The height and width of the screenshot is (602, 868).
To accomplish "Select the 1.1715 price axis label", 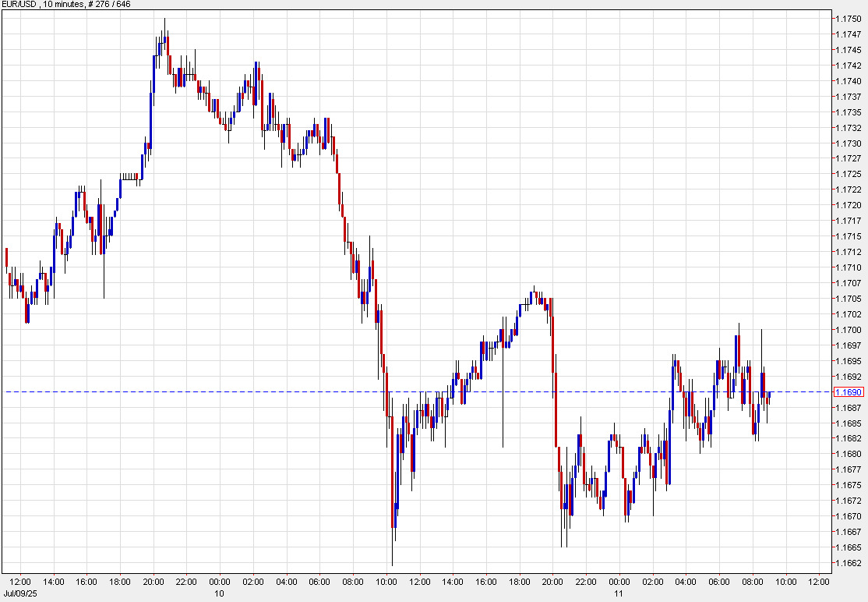I will pos(847,236).
